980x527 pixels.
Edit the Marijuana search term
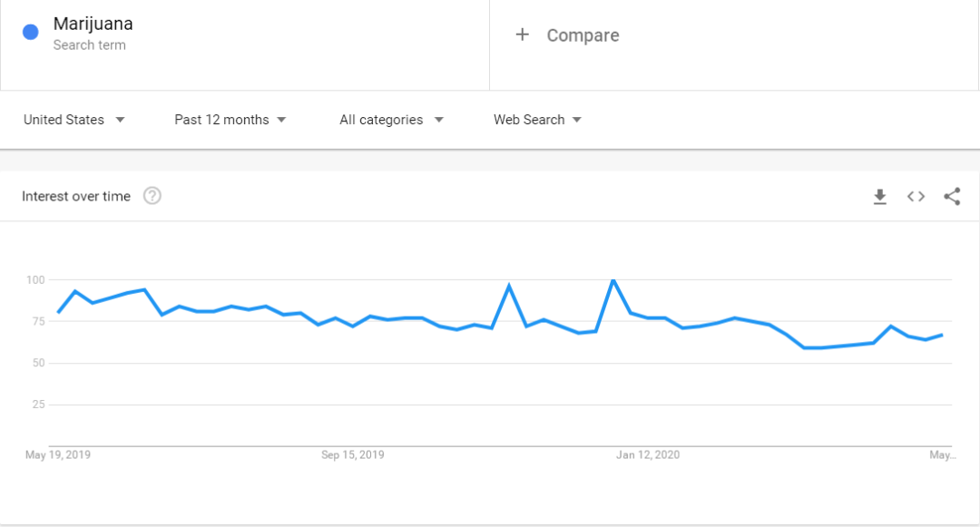[93, 24]
